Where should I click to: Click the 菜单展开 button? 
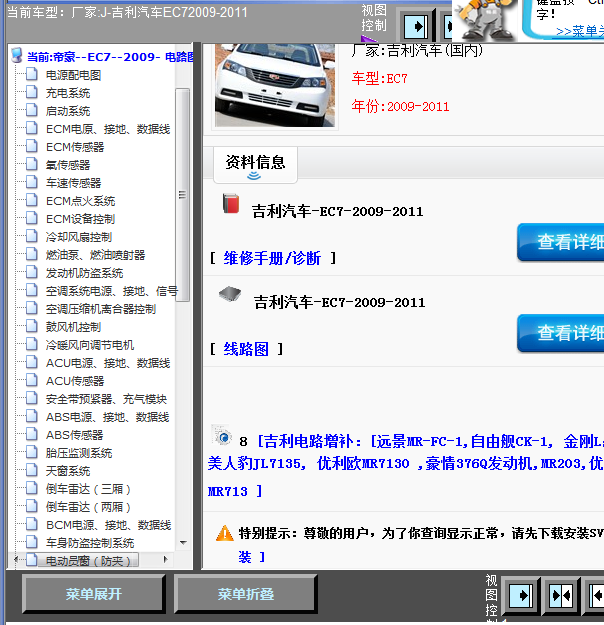point(94,594)
